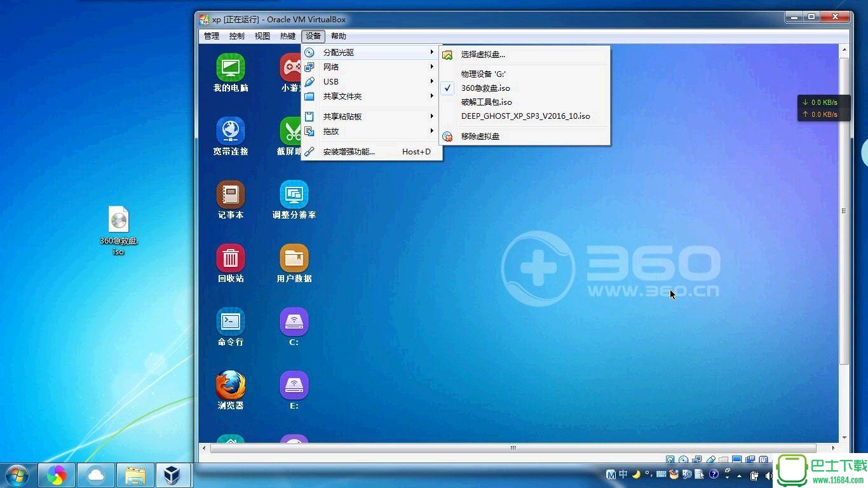Open Windows Explorer from the taskbar
The width and height of the screenshot is (868, 488).
click(x=135, y=475)
